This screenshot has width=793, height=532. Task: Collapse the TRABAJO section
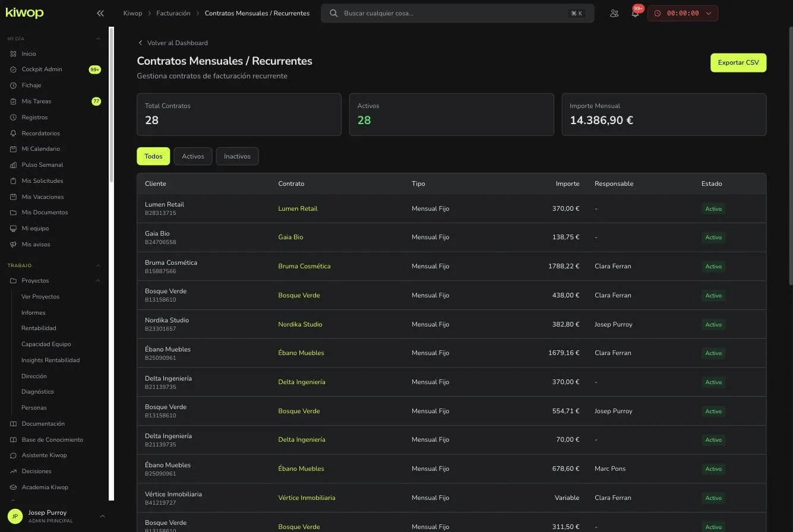tap(98, 265)
